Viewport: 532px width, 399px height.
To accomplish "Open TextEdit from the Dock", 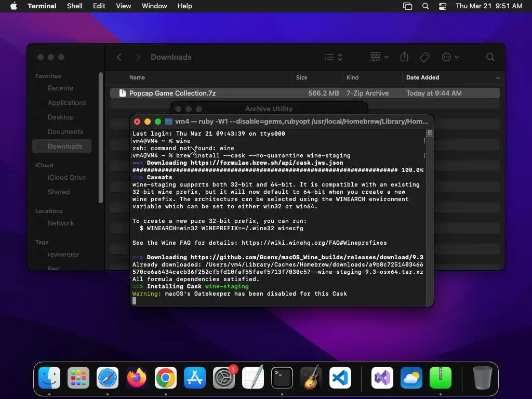I will [253, 378].
